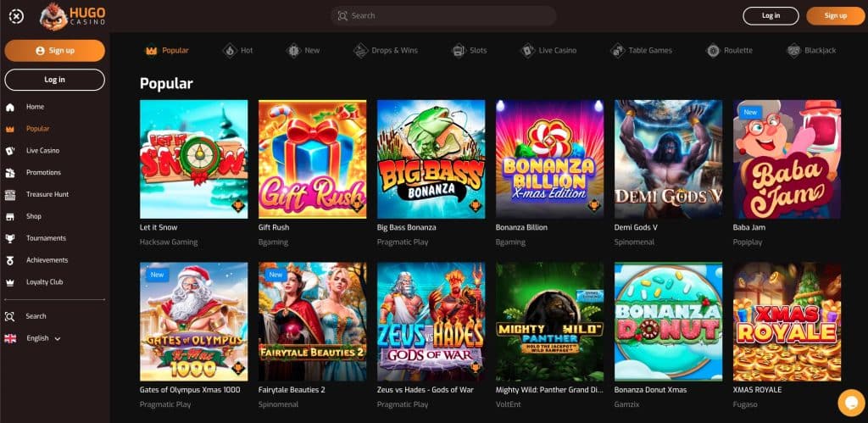Go to Treasure Hunt page
Viewport: 868px width, 423px height.
tap(47, 194)
